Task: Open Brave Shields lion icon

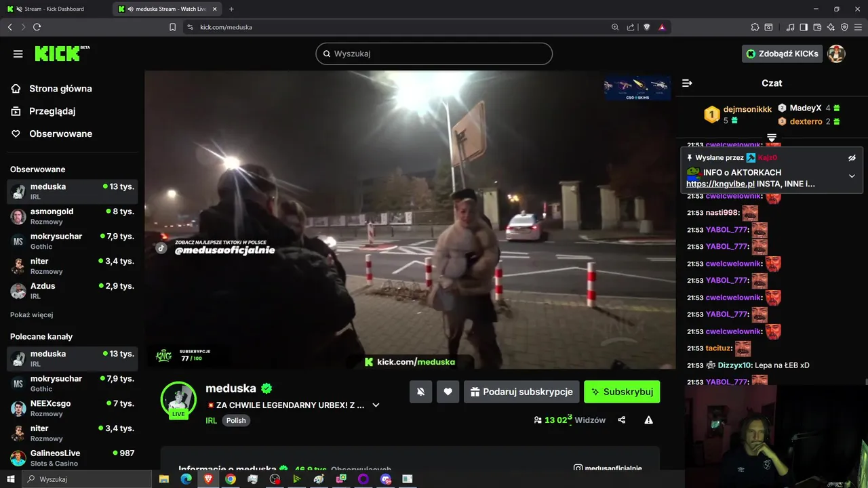Action: (x=646, y=27)
